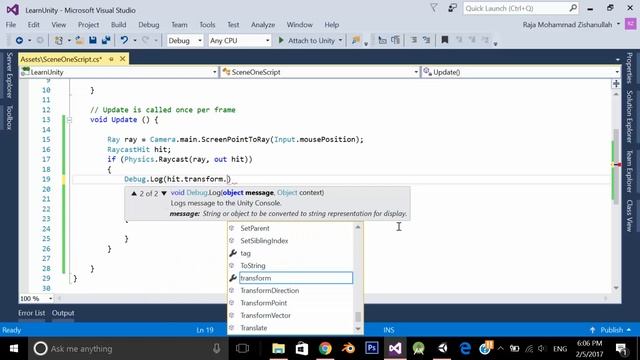Open the File menu
The width and height of the screenshot is (640, 360).
[x=11, y=25]
